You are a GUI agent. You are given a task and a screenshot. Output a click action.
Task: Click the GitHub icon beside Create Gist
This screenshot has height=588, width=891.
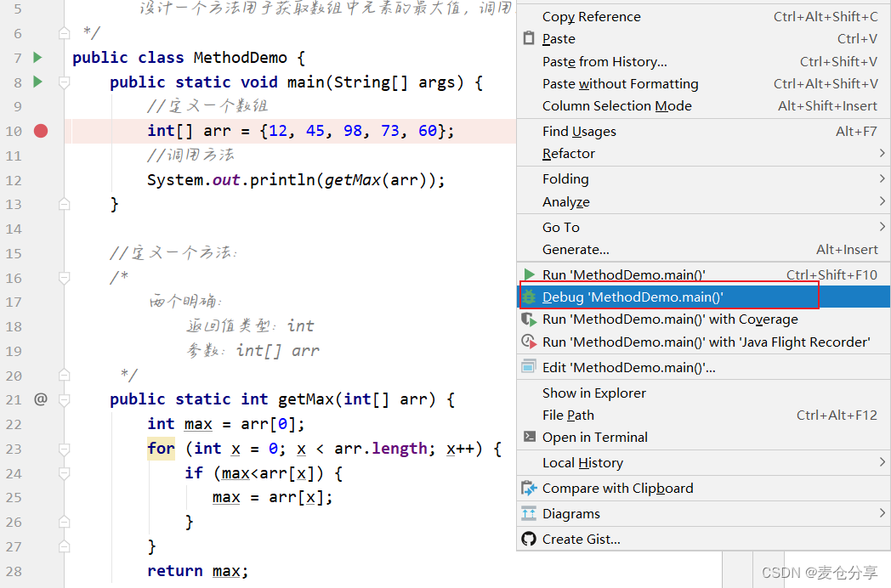pyautogui.click(x=529, y=539)
